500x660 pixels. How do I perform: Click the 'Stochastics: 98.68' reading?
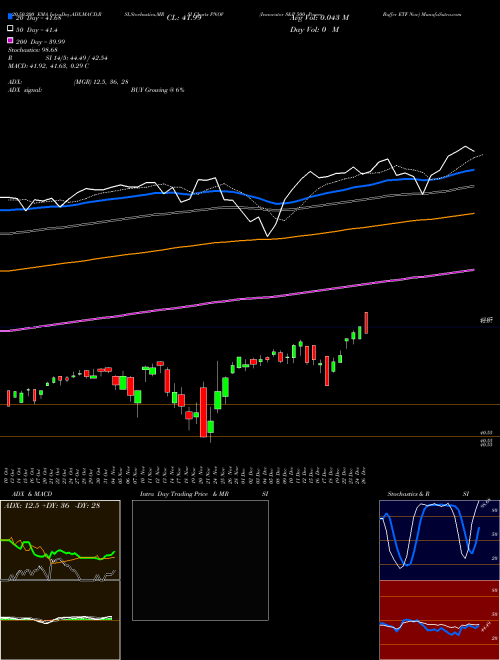[x=33, y=50]
